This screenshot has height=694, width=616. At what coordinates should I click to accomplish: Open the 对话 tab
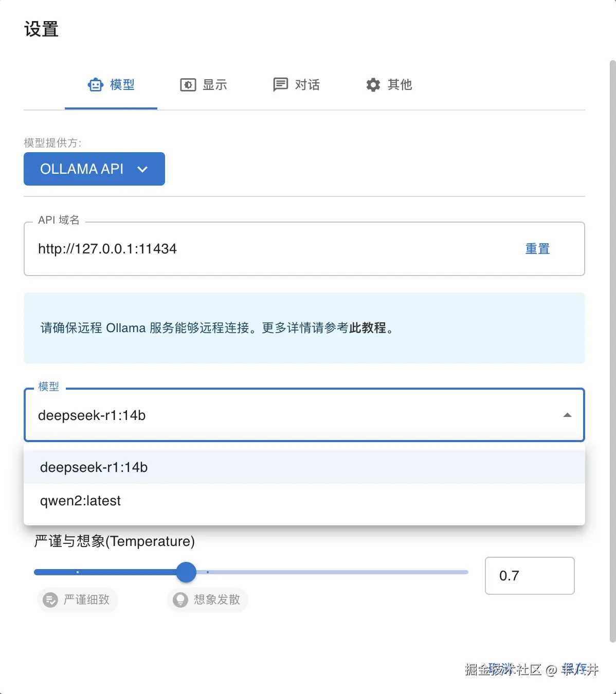pos(296,85)
